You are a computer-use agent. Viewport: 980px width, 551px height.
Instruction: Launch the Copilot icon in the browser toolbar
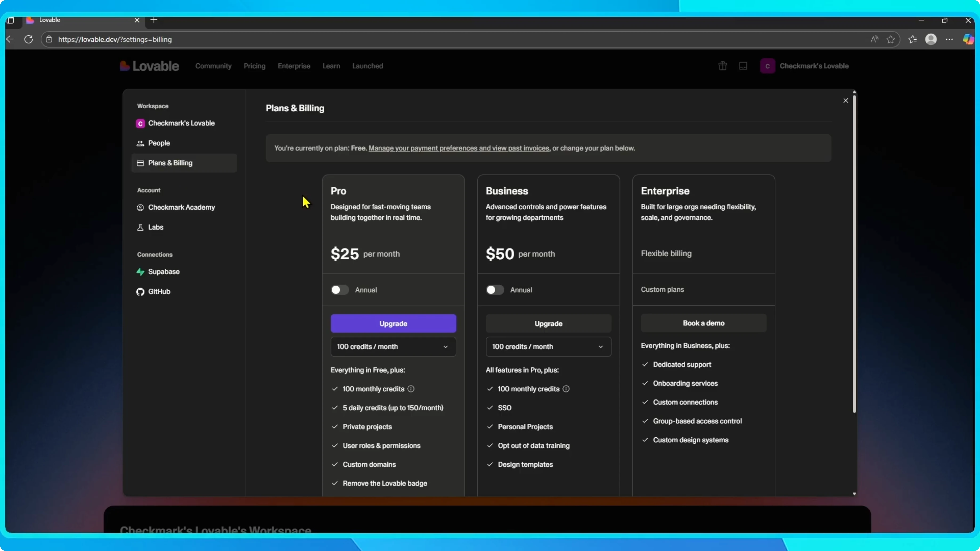968,39
